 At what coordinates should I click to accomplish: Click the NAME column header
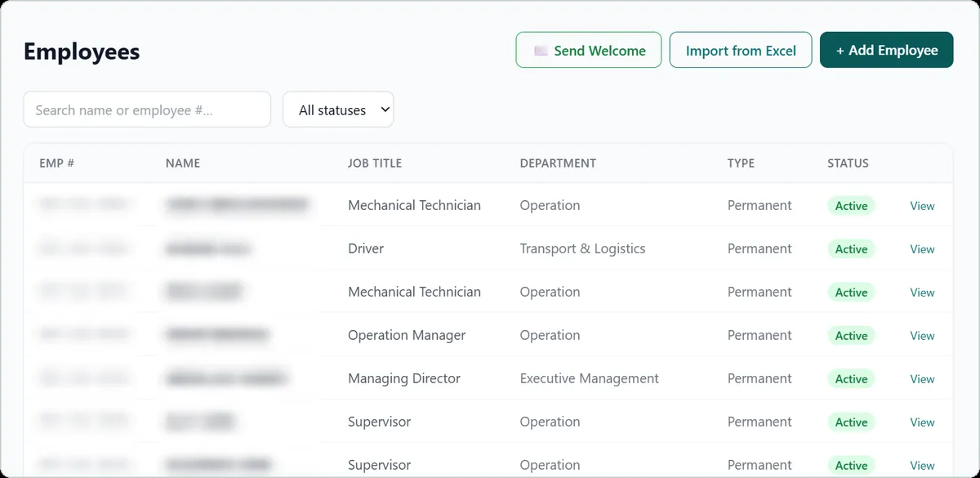[183, 163]
